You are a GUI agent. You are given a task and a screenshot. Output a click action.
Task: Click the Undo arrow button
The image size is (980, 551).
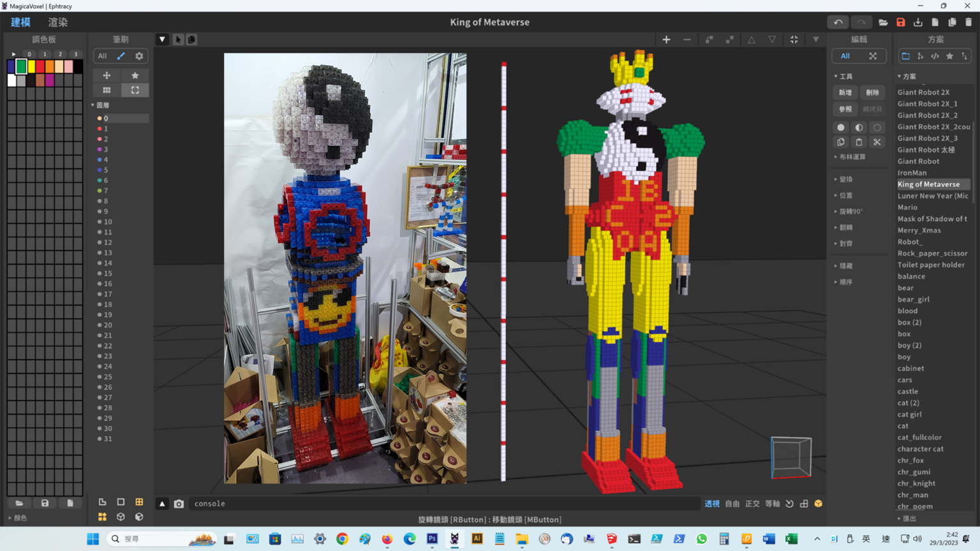tap(838, 22)
